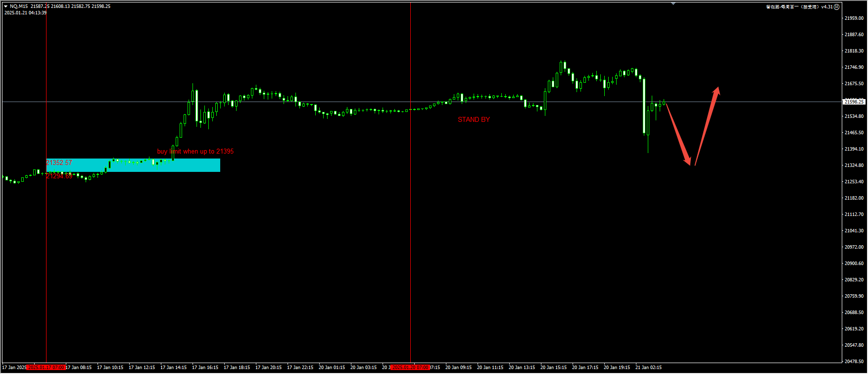
Task: Click the 2025.01.21 04:13:39 timestamp text
Action: pos(25,13)
